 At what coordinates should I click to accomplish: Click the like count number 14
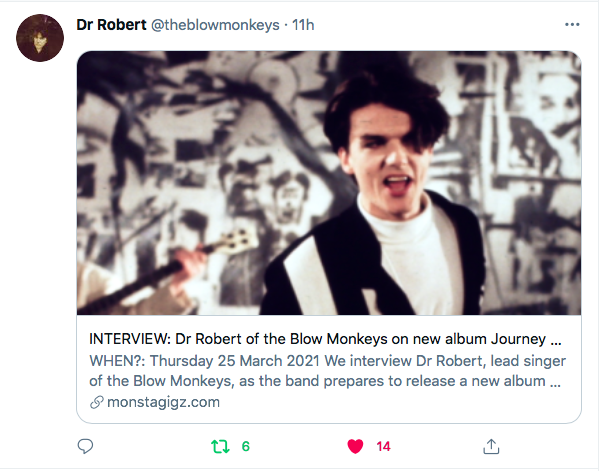[x=383, y=446]
